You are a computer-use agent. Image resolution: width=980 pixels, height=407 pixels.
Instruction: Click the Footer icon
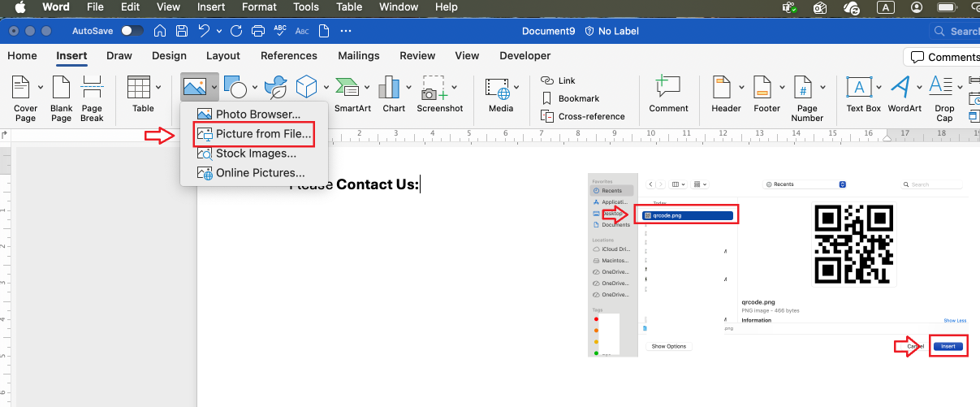[x=762, y=88]
